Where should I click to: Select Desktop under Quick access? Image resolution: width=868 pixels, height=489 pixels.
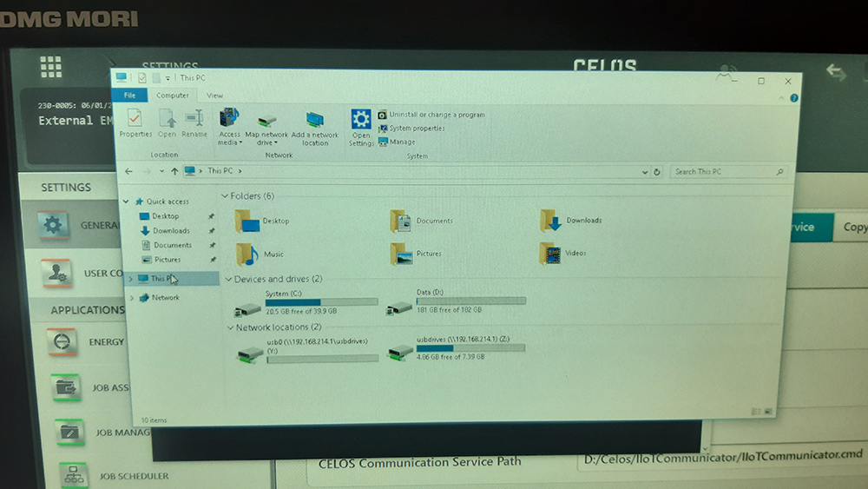pos(166,216)
